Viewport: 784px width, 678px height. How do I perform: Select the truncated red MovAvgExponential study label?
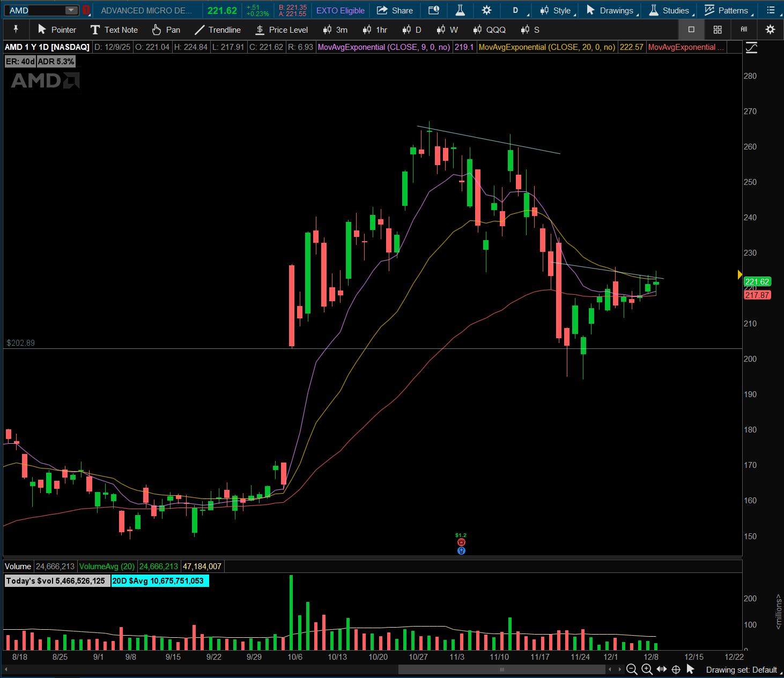pos(686,47)
